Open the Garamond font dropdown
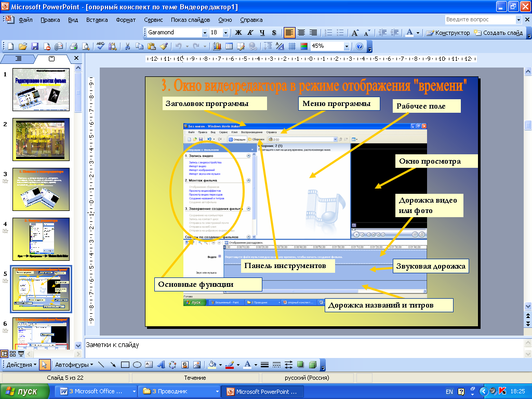This screenshot has width=532, height=399. click(205, 33)
